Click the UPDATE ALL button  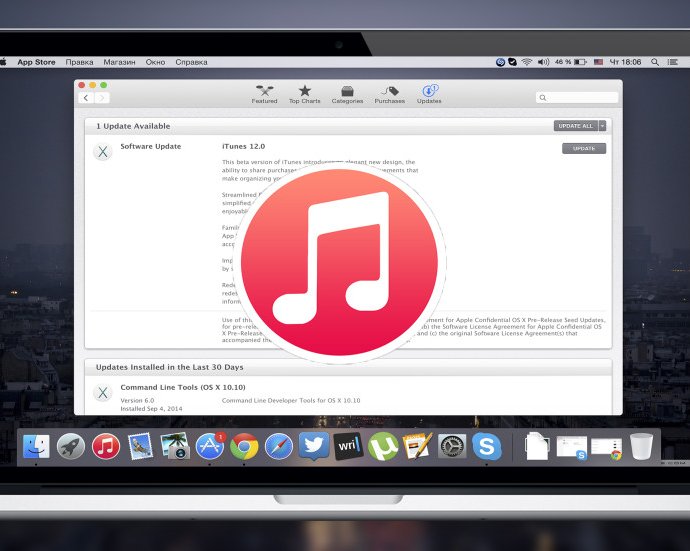(576, 126)
